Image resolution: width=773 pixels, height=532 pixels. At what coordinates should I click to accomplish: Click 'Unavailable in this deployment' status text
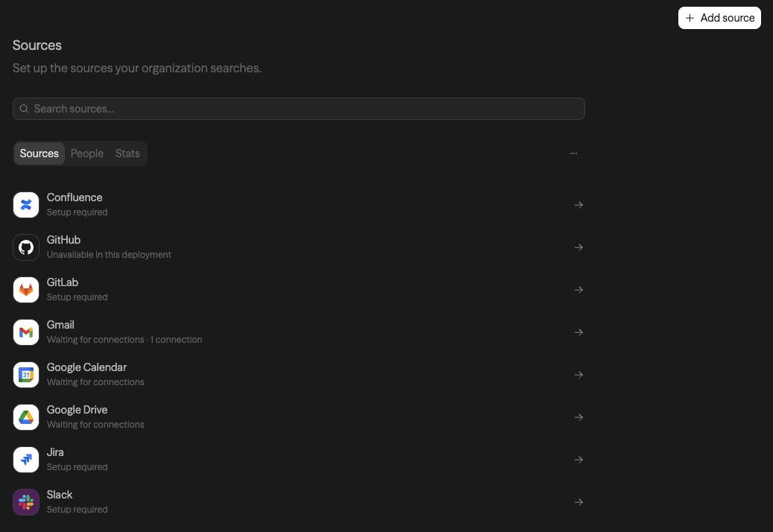[x=109, y=255]
